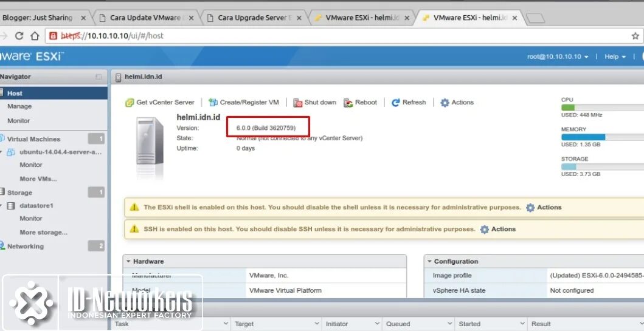Click the browser address bar
644x331 pixels.
(344, 36)
